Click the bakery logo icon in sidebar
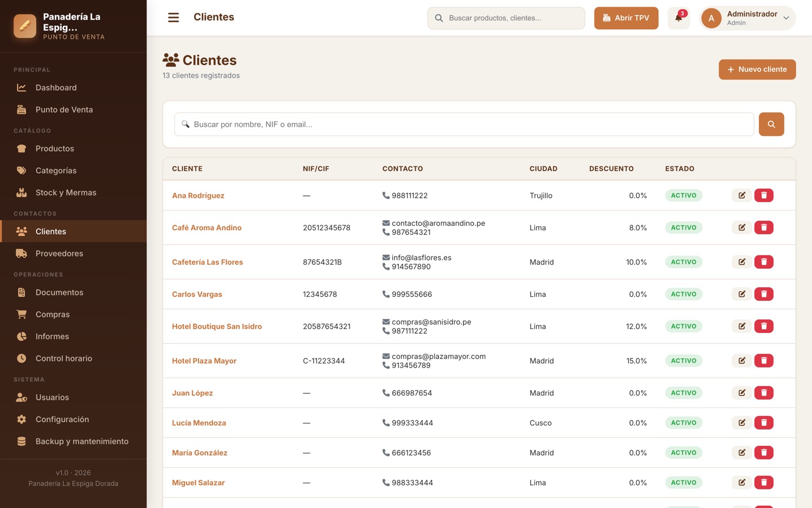Viewport: 812px width, 508px height. tap(25, 26)
